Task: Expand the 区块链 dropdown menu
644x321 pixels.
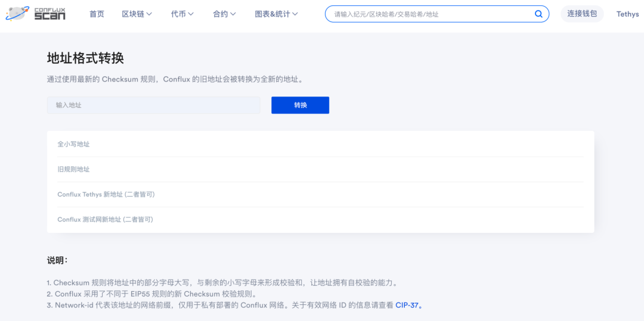Action: coord(137,14)
